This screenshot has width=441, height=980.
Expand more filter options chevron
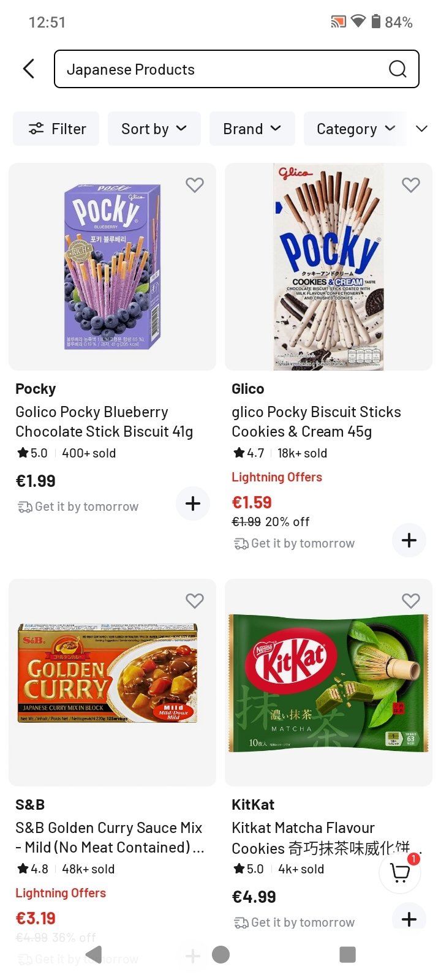(x=421, y=129)
